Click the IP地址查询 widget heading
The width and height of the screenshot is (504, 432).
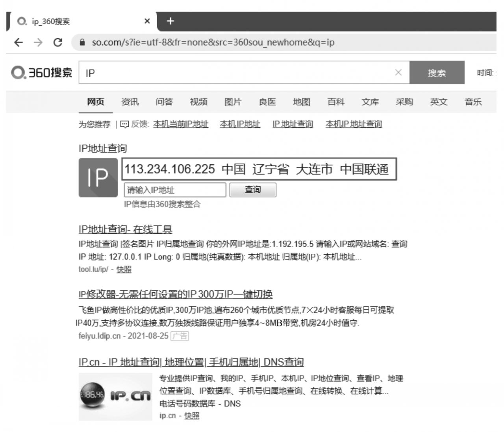[103, 148]
